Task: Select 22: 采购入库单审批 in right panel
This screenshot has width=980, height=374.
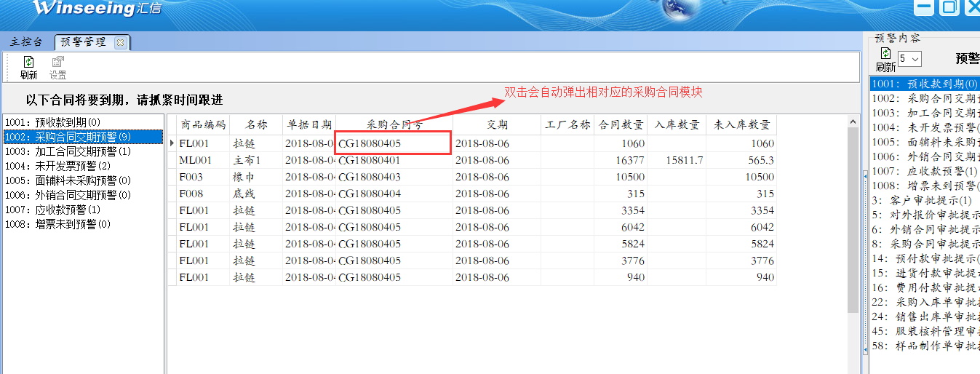Action: pos(925,302)
